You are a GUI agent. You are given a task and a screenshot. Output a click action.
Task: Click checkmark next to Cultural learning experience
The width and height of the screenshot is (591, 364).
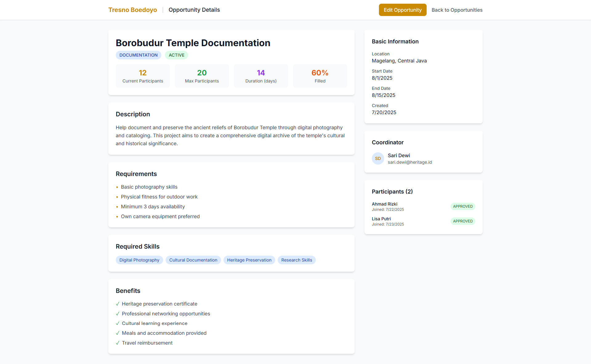click(118, 323)
